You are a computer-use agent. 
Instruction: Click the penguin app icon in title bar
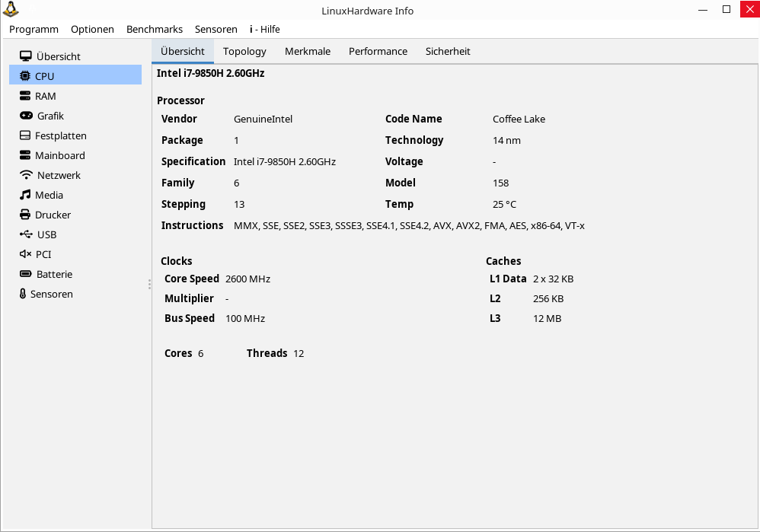coord(11,8)
